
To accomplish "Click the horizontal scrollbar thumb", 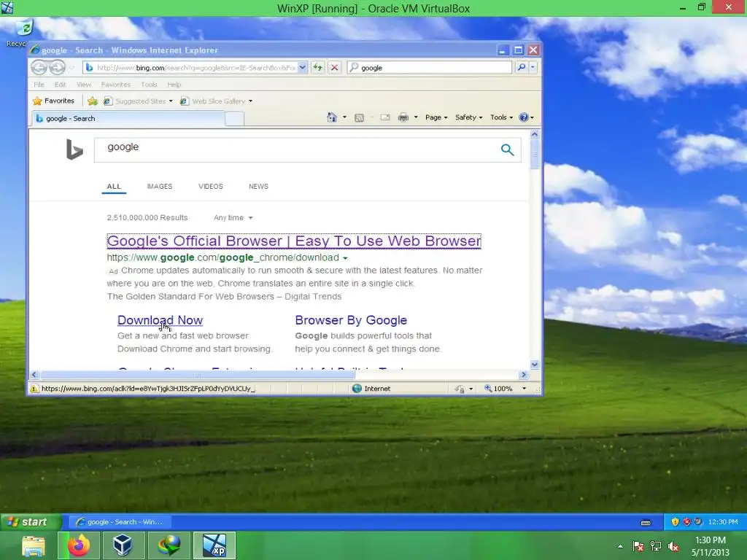I will pos(197,375).
